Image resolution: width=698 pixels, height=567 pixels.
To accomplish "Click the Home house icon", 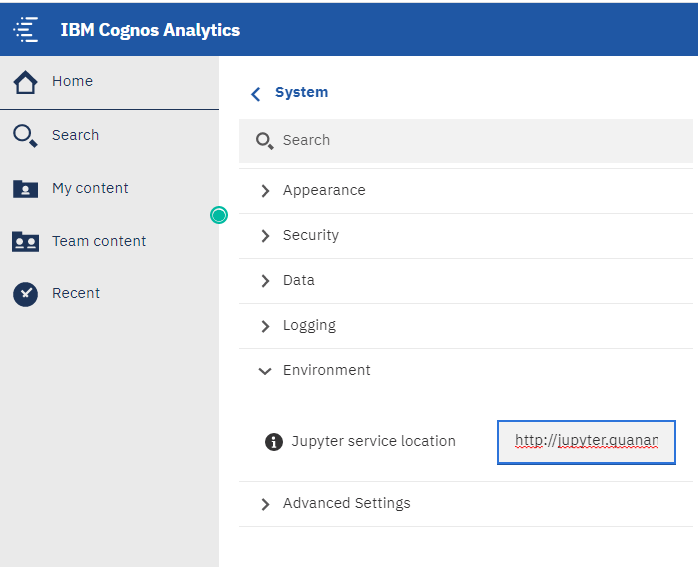I will click(25, 82).
